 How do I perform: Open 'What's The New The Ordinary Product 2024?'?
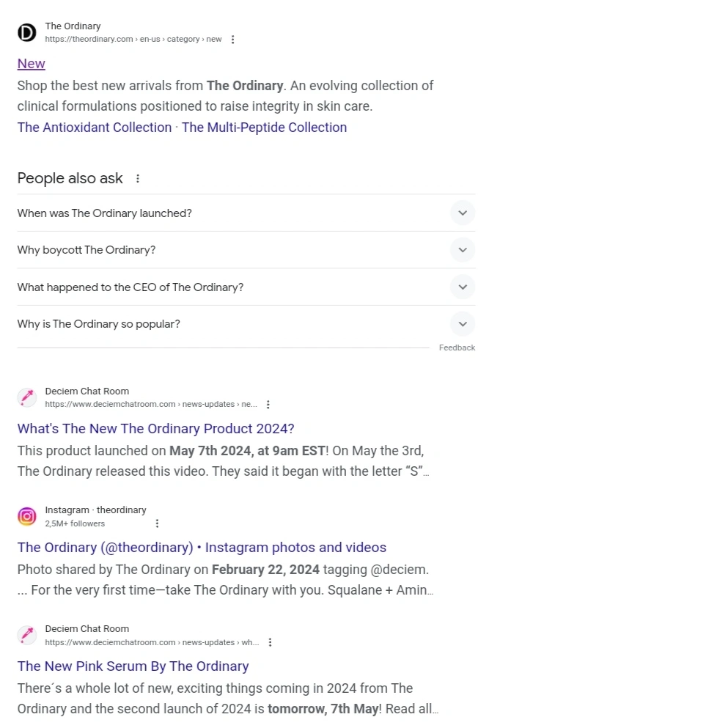point(155,429)
